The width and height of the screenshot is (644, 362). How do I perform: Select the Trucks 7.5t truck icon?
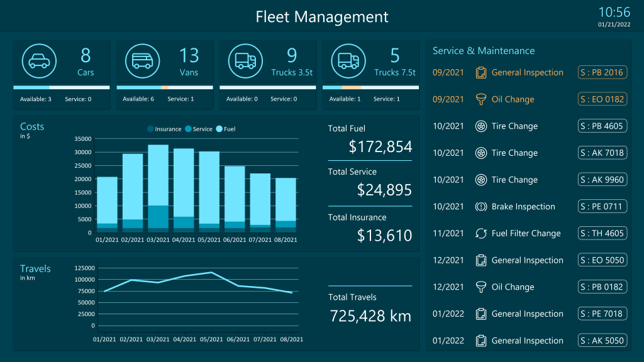(348, 61)
